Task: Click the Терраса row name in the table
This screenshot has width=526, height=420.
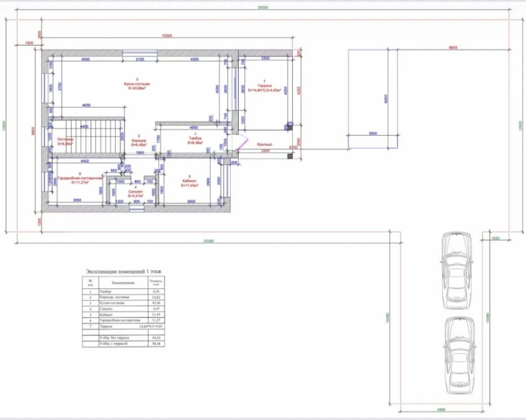Action: point(106,326)
